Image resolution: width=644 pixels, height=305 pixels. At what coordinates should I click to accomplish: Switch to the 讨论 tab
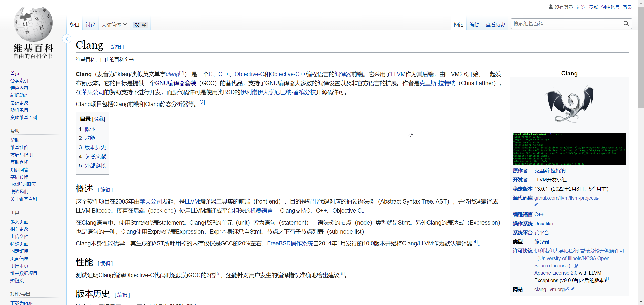pyautogui.click(x=90, y=25)
